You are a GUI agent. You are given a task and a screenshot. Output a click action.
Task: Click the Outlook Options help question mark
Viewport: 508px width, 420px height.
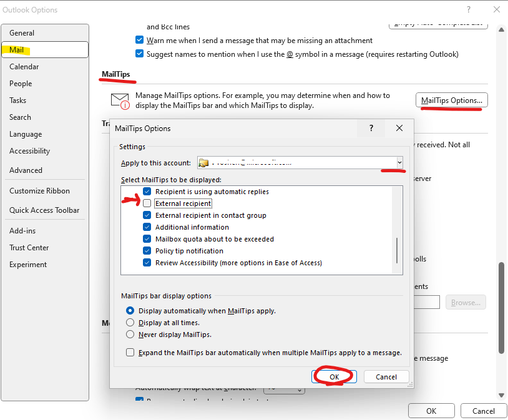coord(469,9)
